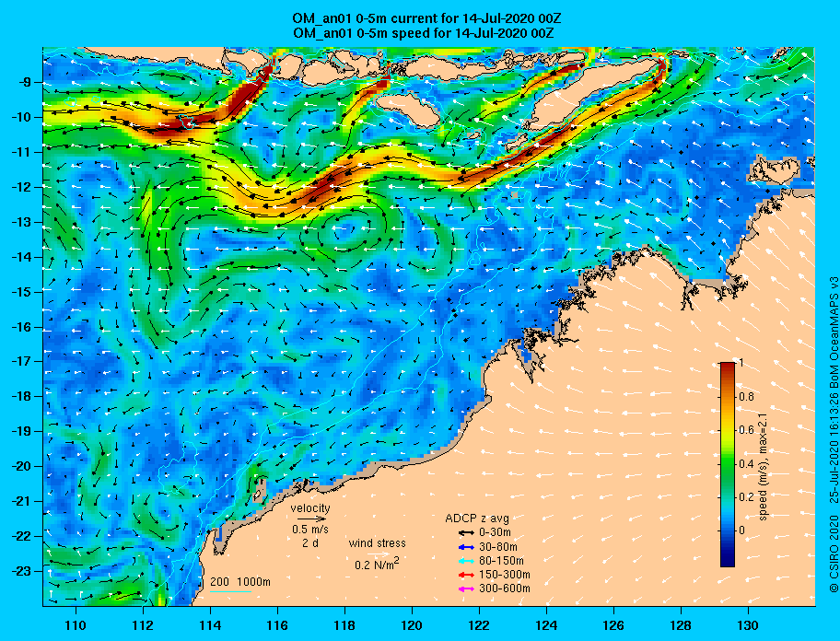Image resolution: width=840 pixels, height=641 pixels.
Task: Click the 'velocity' legend label
Action: click(310, 507)
